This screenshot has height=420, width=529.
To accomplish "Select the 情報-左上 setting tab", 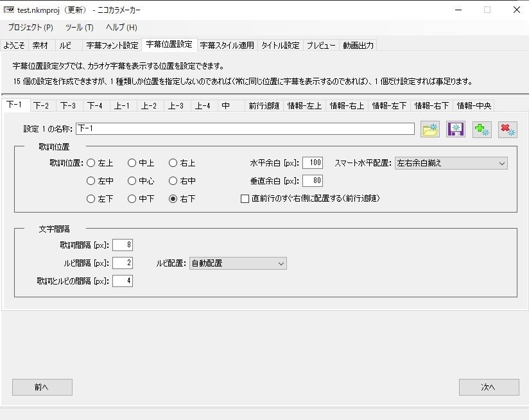I will 305,106.
